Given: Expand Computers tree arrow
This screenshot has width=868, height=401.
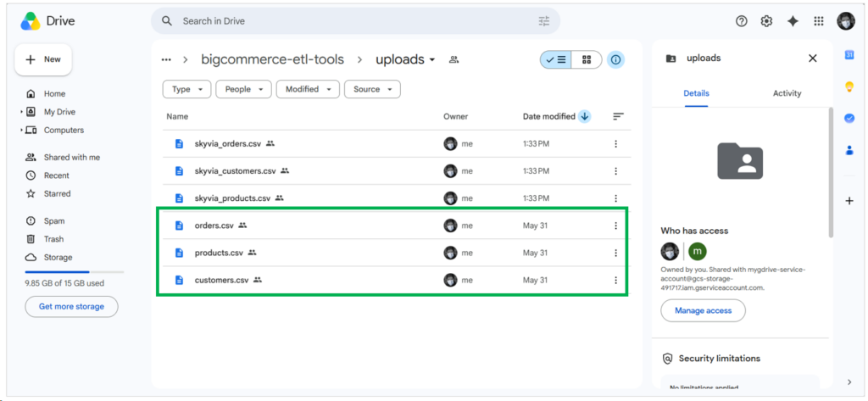Looking at the screenshot, I should (x=21, y=131).
